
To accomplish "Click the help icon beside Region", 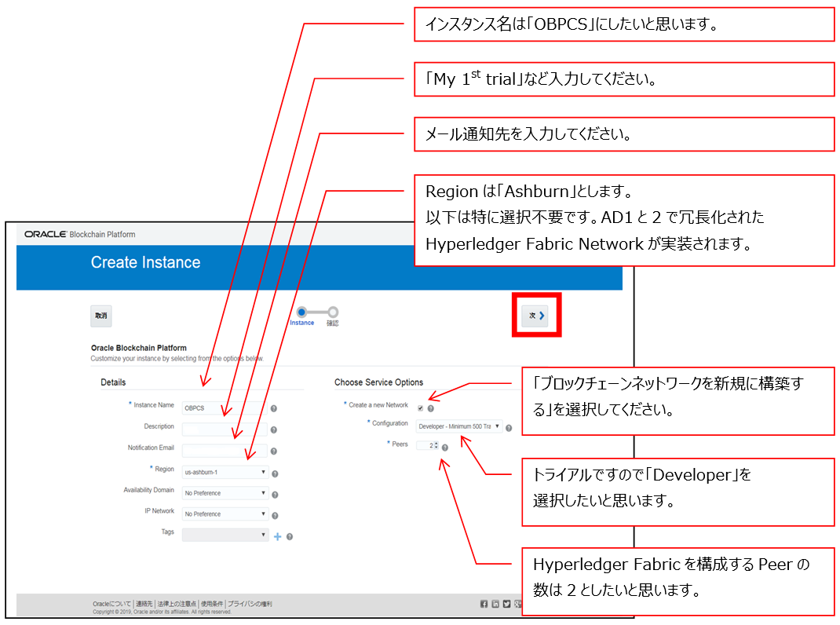I will click(x=275, y=473).
